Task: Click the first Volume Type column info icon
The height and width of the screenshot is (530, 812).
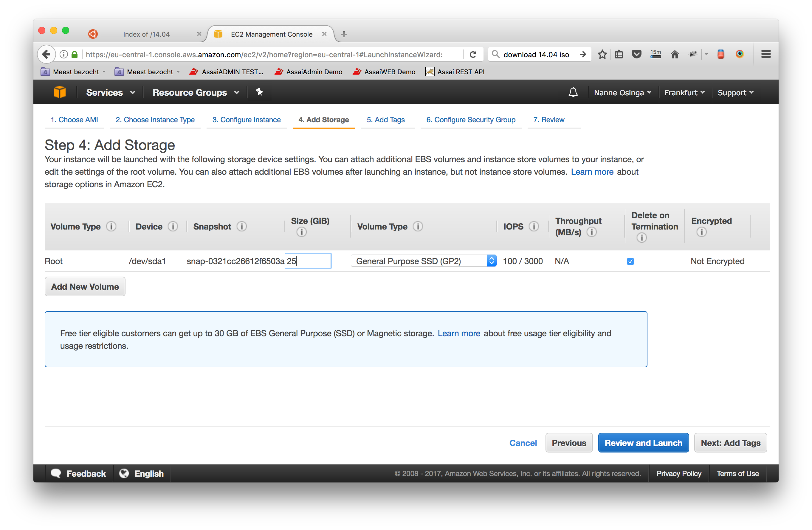Action: [111, 226]
